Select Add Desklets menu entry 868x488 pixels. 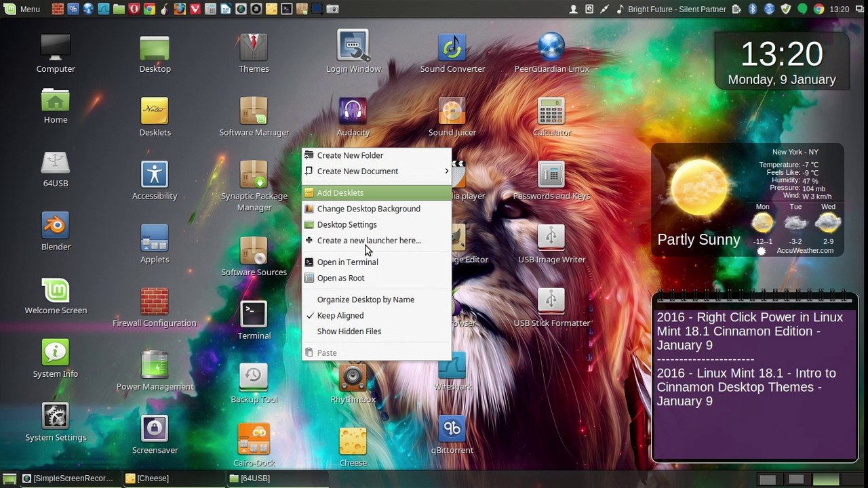340,193
